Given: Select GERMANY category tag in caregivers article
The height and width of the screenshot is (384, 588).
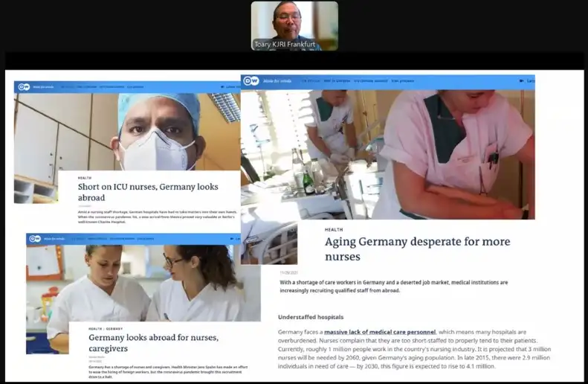Looking at the screenshot, I should [114, 328].
